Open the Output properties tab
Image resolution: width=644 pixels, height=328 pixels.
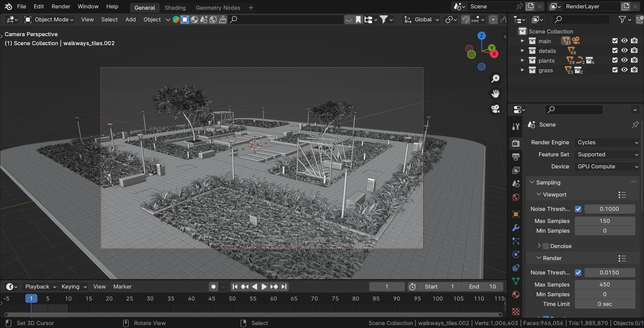tap(516, 157)
